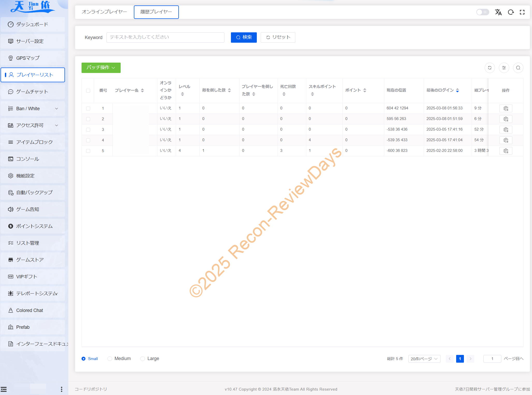
Task: Focus the Keyword text input field
Action: pos(165,38)
